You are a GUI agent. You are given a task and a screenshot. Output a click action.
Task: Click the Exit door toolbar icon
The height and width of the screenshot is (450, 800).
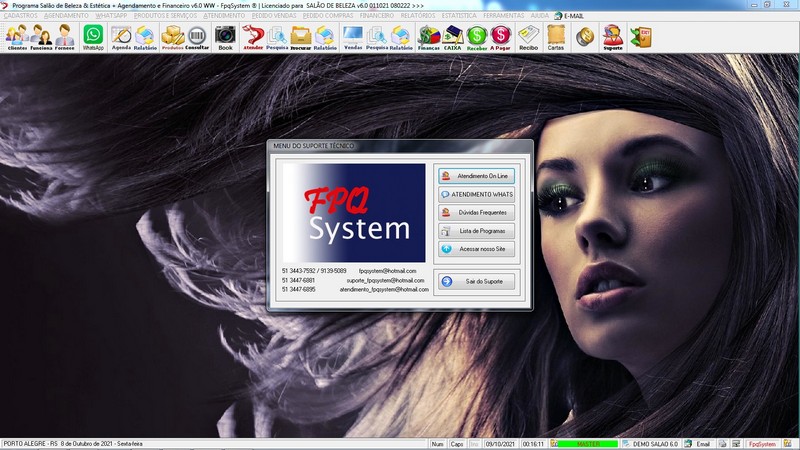click(x=640, y=37)
